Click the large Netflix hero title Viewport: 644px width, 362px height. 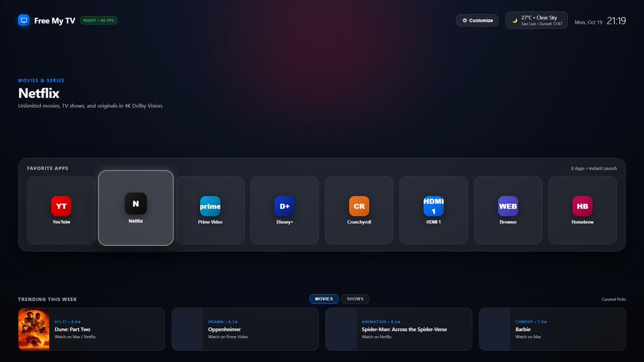39,93
